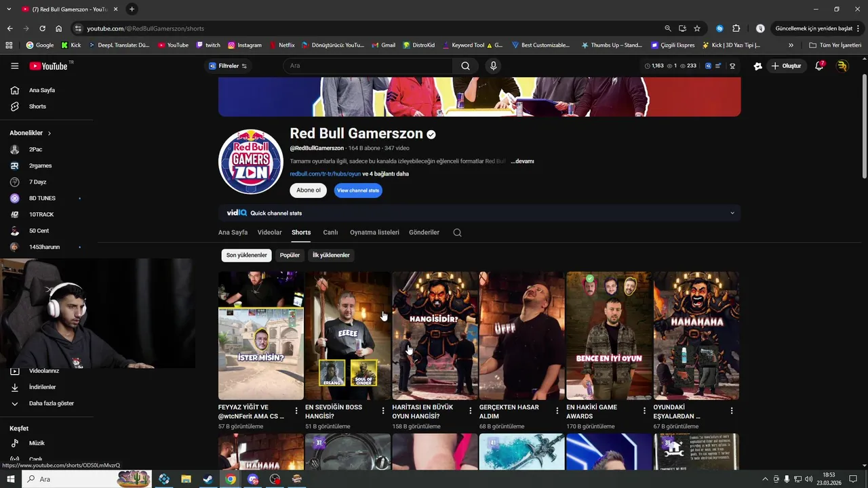Switch to the Ana Sayfa channel tab
The height and width of the screenshot is (488, 868).
click(233, 232)
